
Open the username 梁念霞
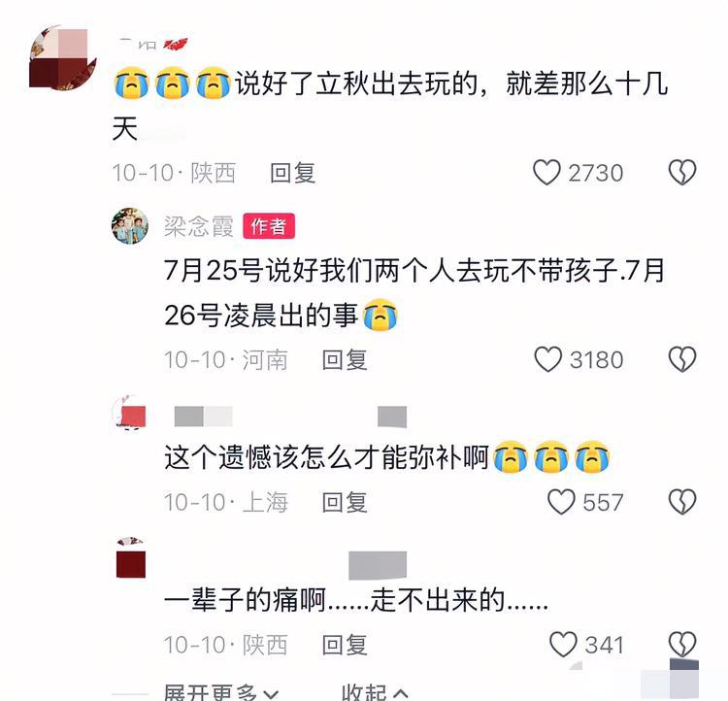(198, 226)
